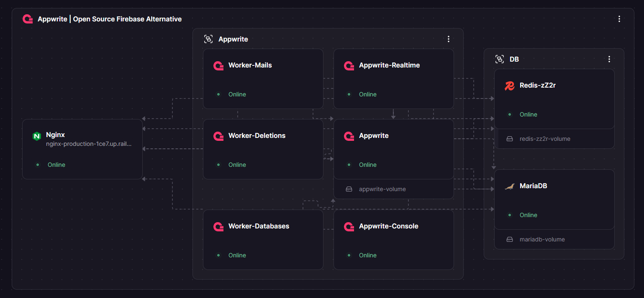This screenshot has width=644, height=298.
Task: Click Online status text on MariaDB card
Action: [x=529, y=215]
